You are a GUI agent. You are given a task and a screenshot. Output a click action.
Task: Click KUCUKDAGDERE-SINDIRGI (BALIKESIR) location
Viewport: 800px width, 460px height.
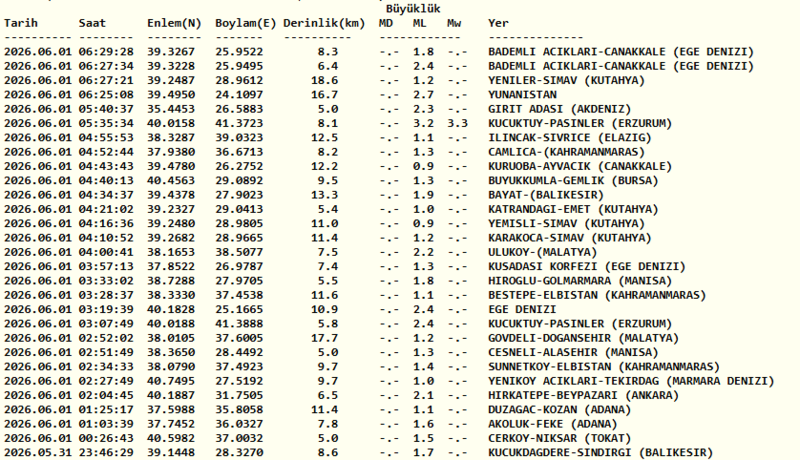601,452
